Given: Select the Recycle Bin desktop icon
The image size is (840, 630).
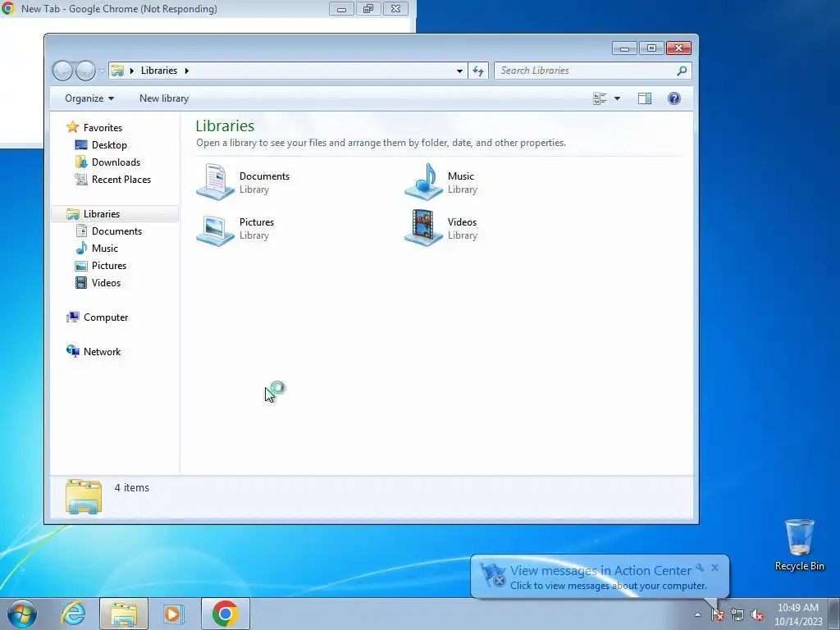Looking at the screenshot, I should click(799, 545).
